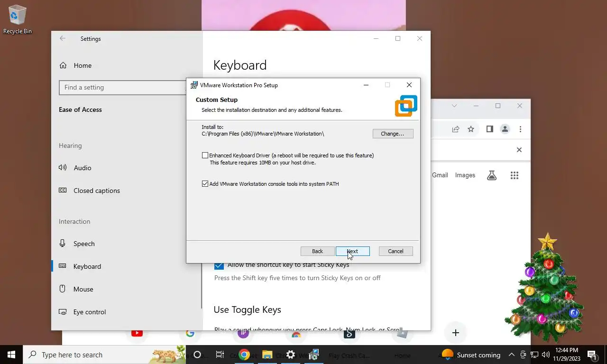
Task: Uncheck Add VMware Workstation console tools to PATH
Action: pos(205,184)
